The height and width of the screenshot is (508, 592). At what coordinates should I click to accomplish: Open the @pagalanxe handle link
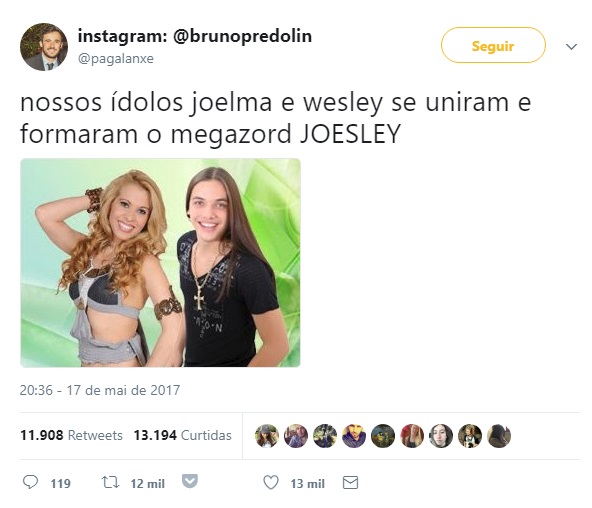pos(116,58)
